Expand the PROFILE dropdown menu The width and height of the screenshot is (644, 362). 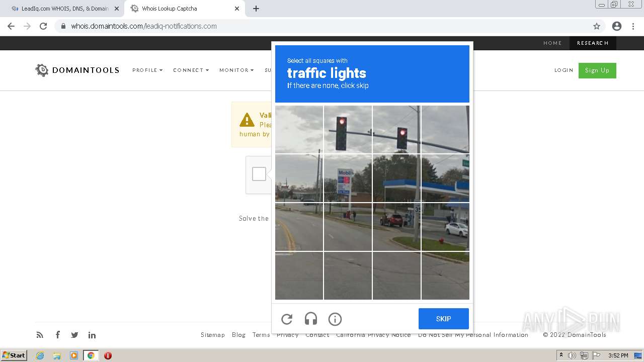(x=147, y=70)
